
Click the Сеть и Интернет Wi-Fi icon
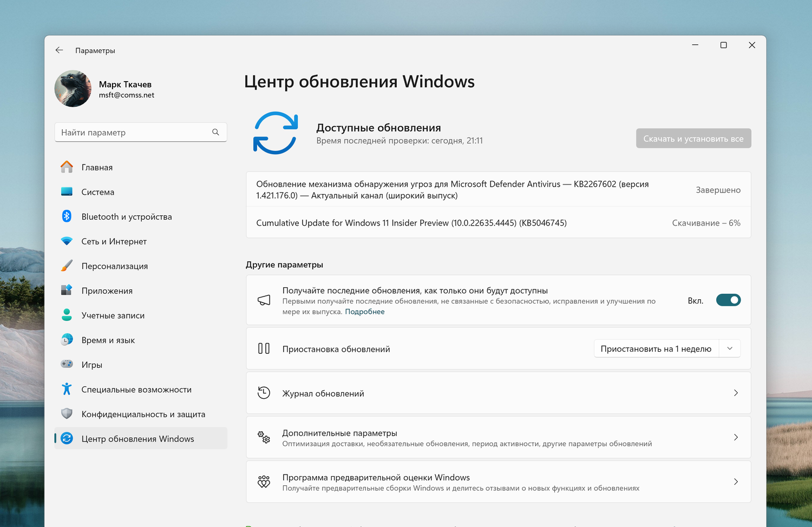pos(67,241)
